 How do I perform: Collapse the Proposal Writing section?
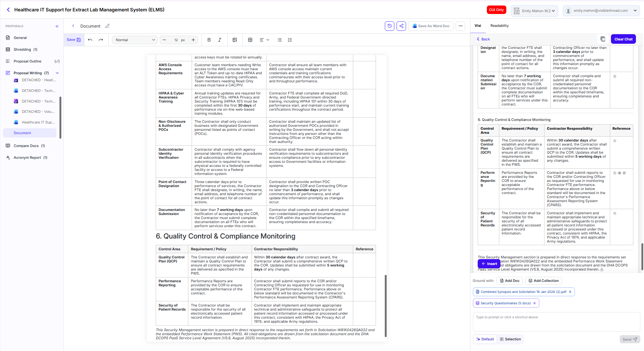57,73
